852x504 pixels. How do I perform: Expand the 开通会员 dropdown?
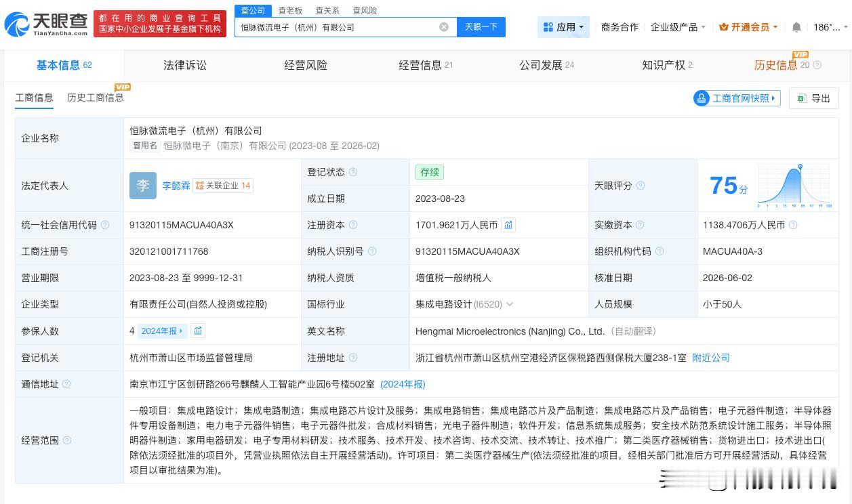coord(748,27)
